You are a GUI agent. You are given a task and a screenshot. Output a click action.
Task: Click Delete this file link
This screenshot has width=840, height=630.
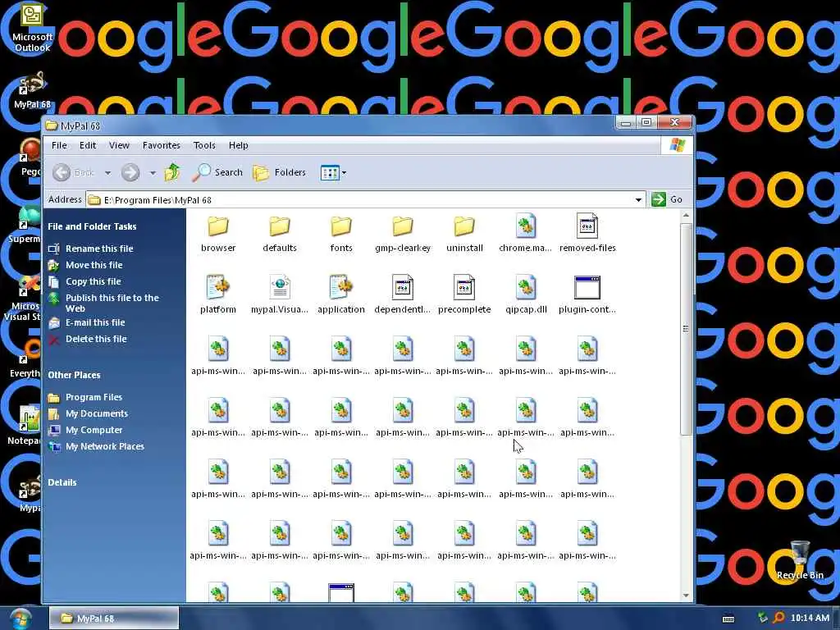pos(96,339)
